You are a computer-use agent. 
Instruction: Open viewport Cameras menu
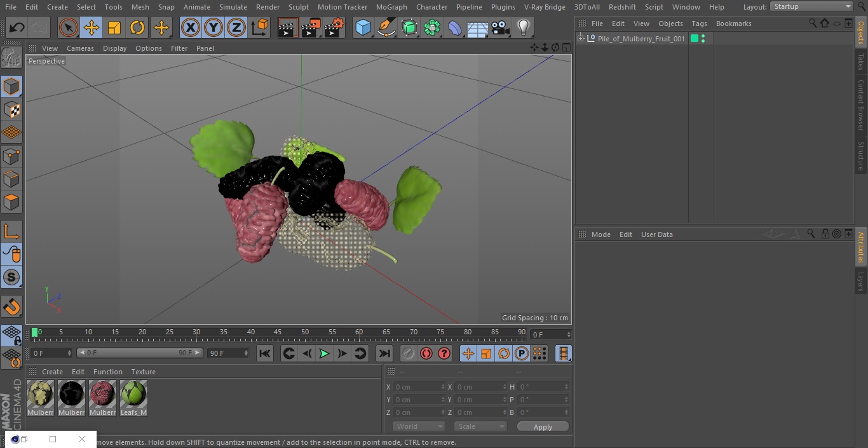[x=80, y=48]
